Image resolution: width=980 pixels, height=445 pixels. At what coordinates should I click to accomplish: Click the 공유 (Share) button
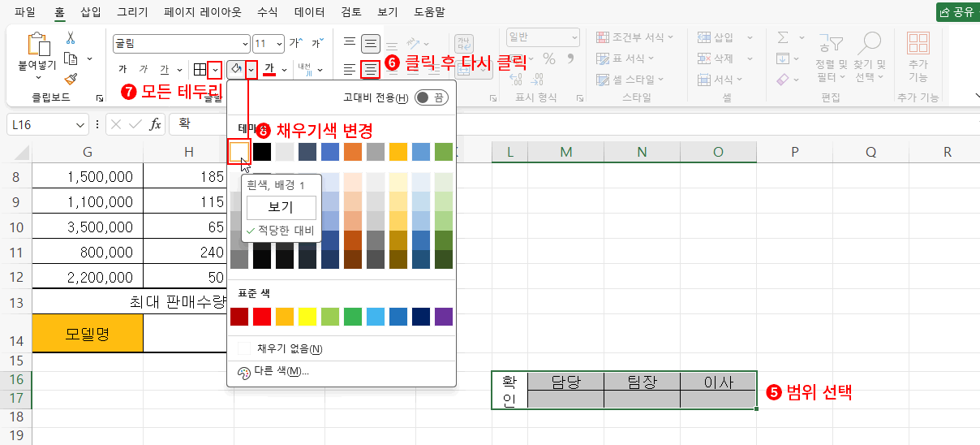(x=956, y=12)
